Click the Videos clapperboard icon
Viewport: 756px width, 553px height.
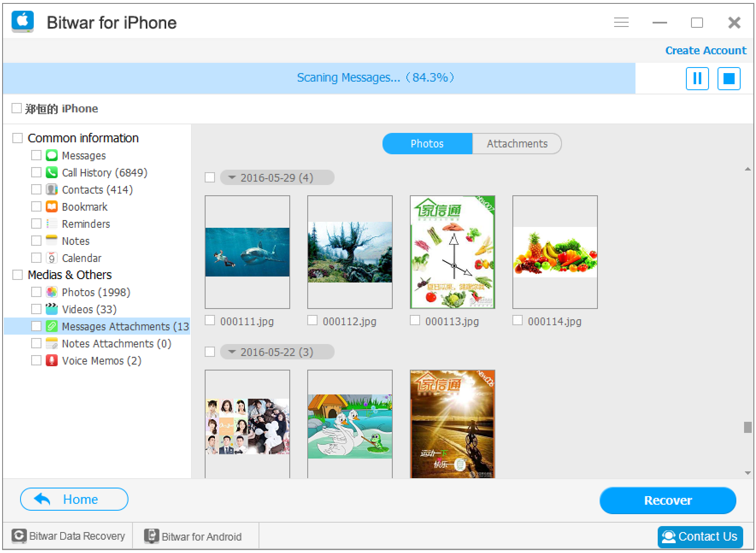coord(52,309)
